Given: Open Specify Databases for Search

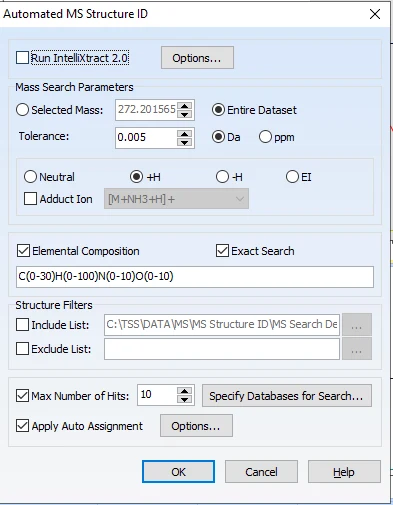Looking at the screenshot, I should pyautogui.click(x=287, y=396).
